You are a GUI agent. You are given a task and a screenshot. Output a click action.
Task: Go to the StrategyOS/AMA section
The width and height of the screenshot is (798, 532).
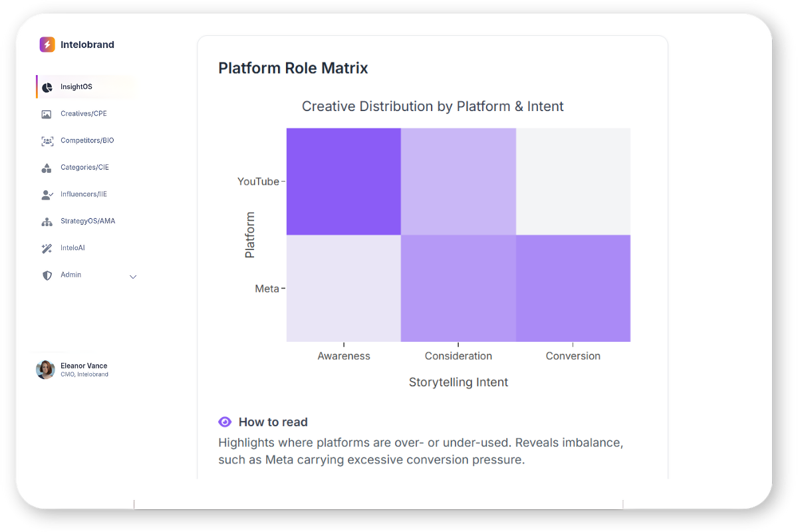click(x=88, y=221)
